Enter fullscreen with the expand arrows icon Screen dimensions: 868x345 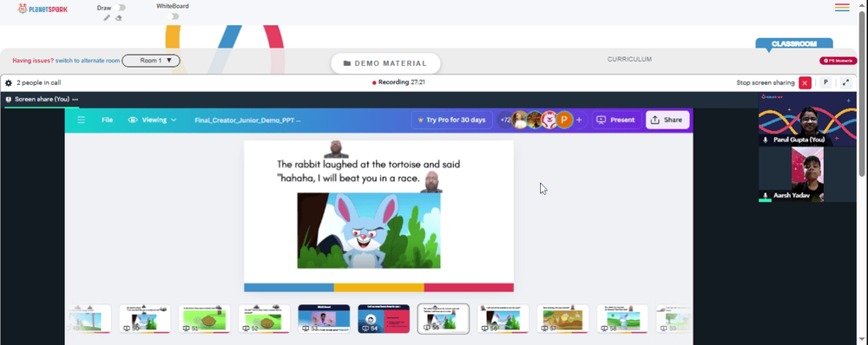(x=845, y=82)
